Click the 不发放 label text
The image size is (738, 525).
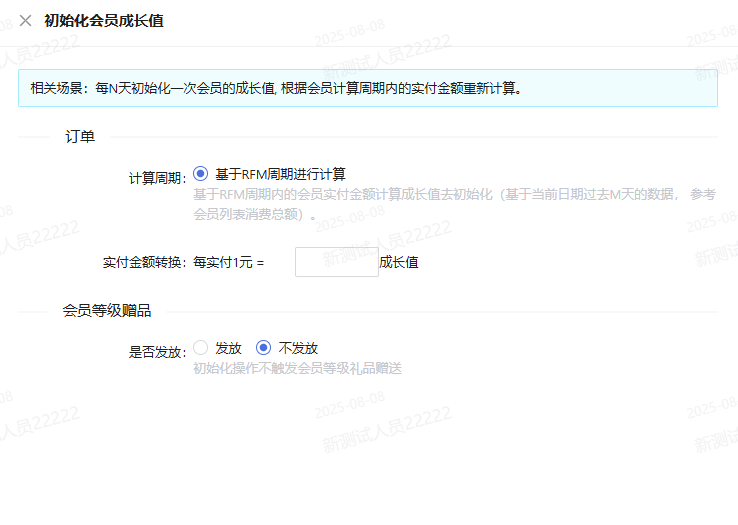298,348
